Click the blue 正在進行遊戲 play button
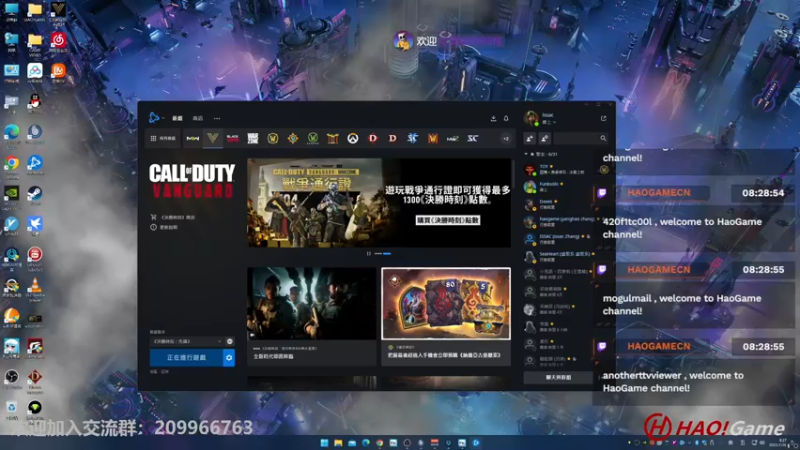800x450 pixels. 186,358
